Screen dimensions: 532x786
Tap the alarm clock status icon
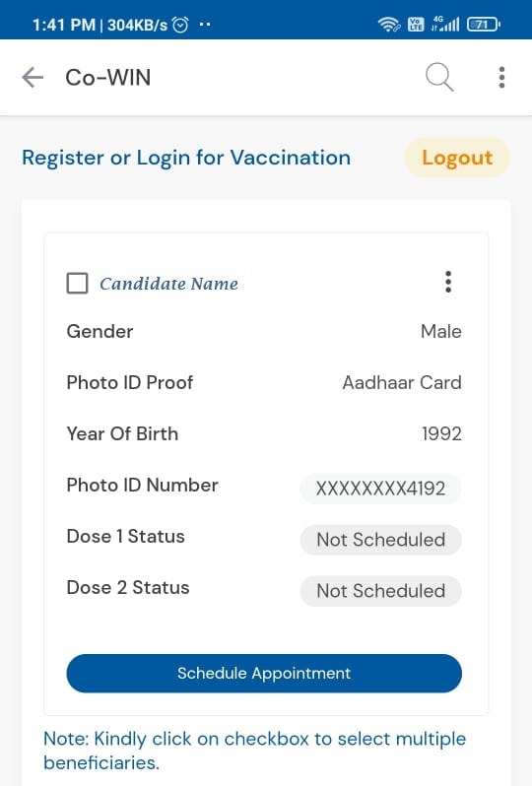click(180, 24)
